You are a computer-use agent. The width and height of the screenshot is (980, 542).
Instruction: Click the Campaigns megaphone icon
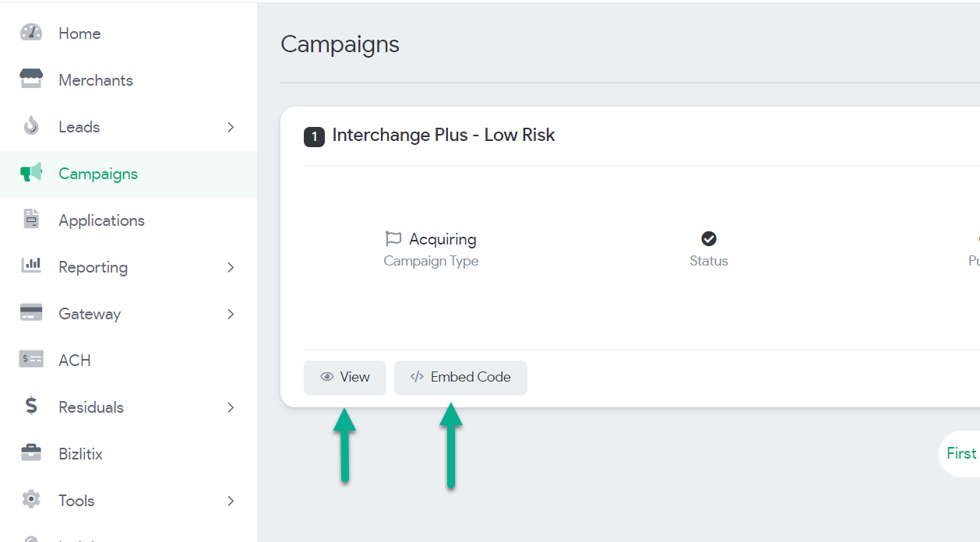(x=31, y=173)
